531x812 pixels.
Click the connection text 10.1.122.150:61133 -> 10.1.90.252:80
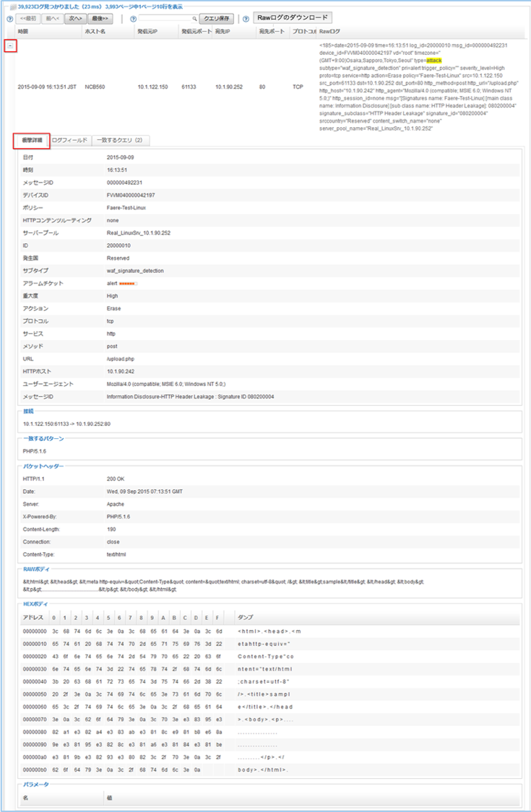[66, 424]
